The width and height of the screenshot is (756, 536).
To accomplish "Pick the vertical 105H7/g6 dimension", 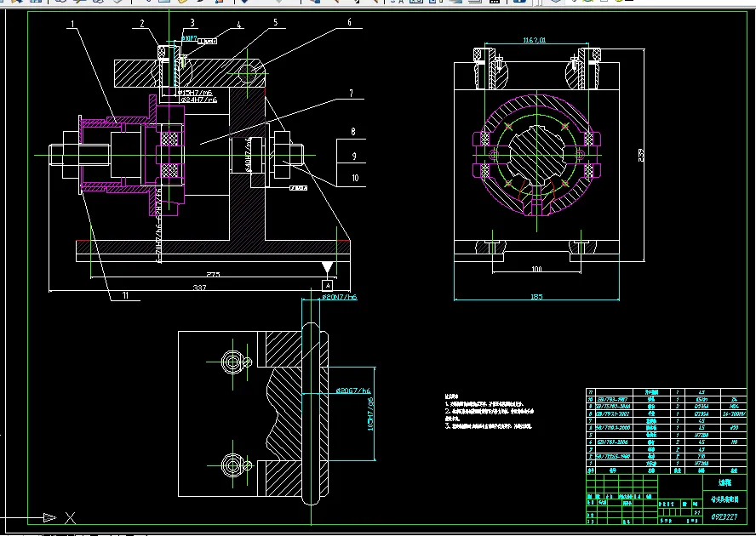I will 371,413.
